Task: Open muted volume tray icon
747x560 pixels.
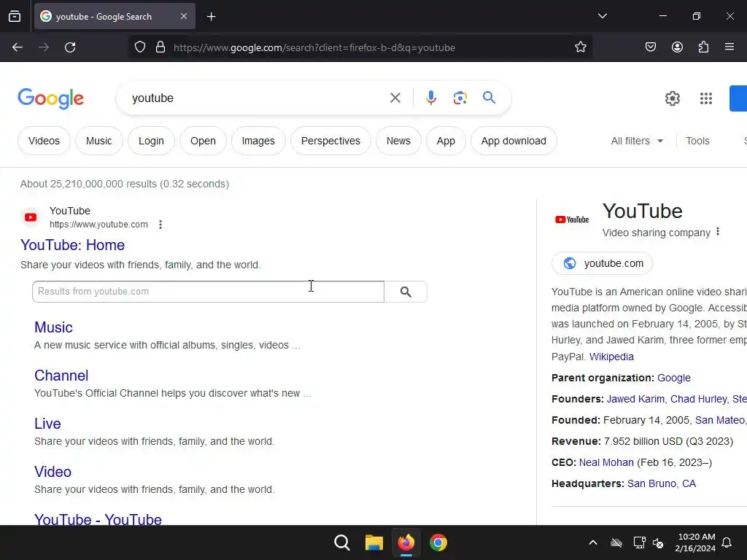Action: click(x=659, y=542)
